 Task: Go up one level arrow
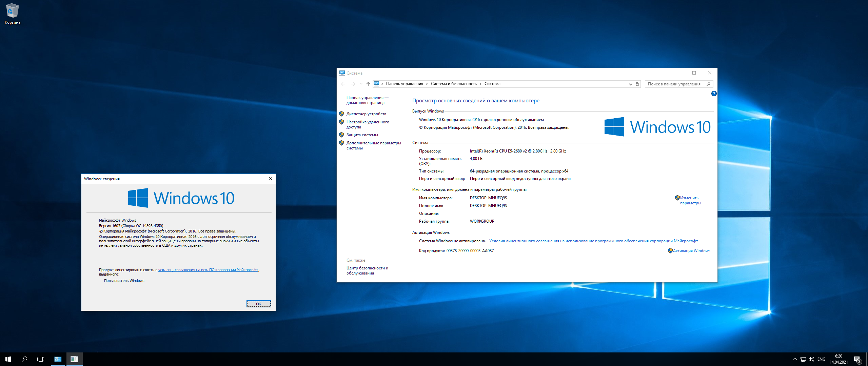point(368,84)
